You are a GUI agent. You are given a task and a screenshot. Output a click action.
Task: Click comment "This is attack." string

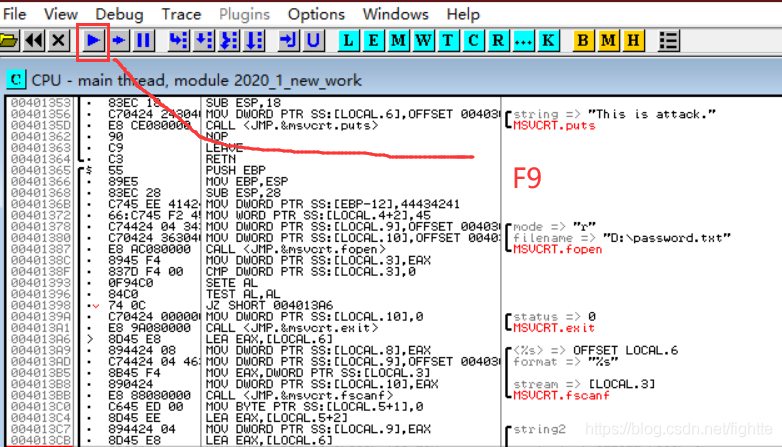coord(652,114)
